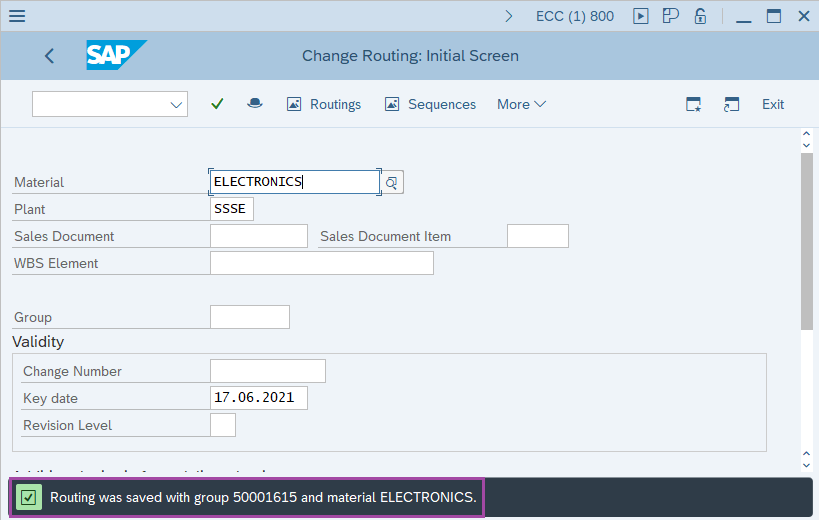Expand the system info chevron near ECC
Image resolution: width=819 pixels, height=520 pixels.
click(x=509, y=16)
